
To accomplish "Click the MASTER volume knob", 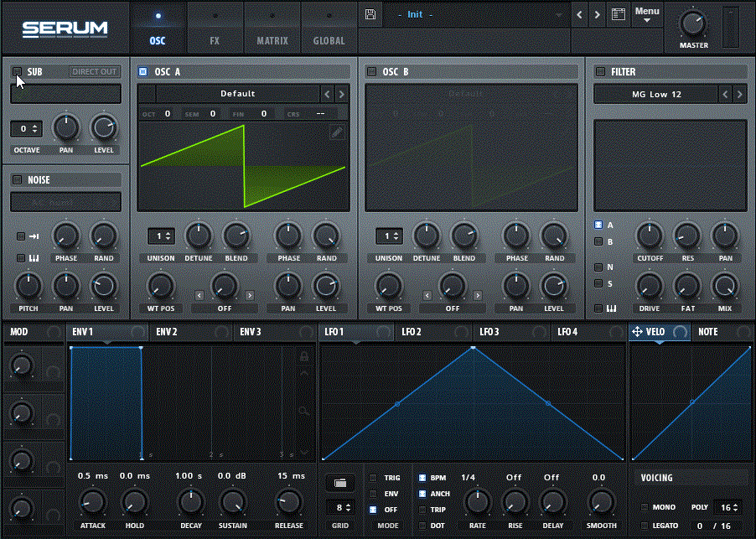I will click(693, 23).
